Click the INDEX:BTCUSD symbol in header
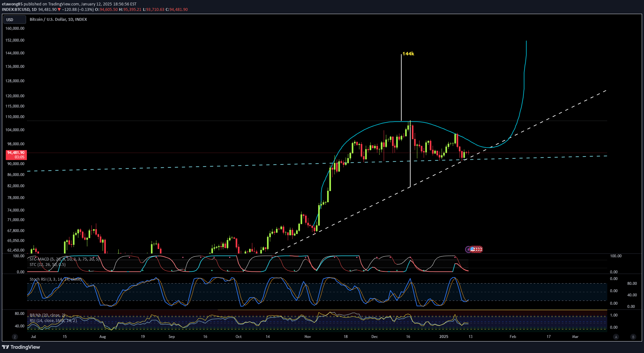Screen dimensions: 644x353 16,9
